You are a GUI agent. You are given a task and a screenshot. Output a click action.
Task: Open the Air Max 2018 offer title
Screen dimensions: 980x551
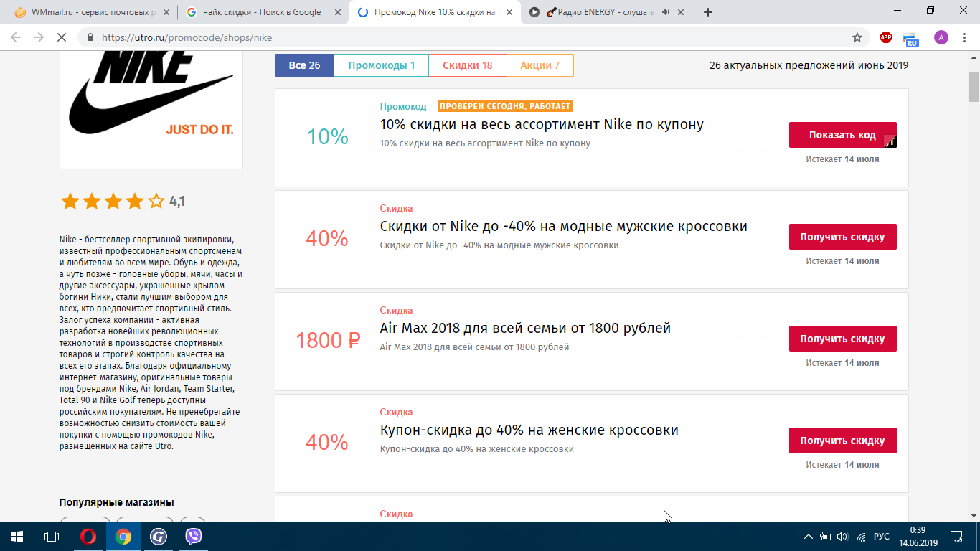click(x=525, y=329)
